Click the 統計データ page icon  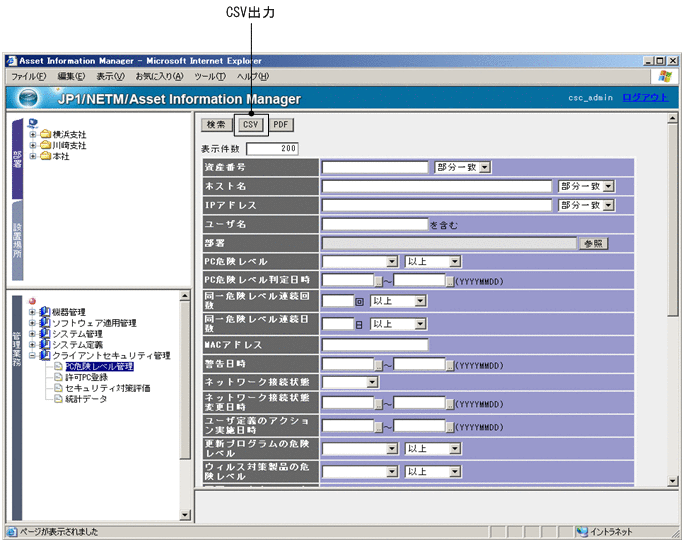coord(58,400)
